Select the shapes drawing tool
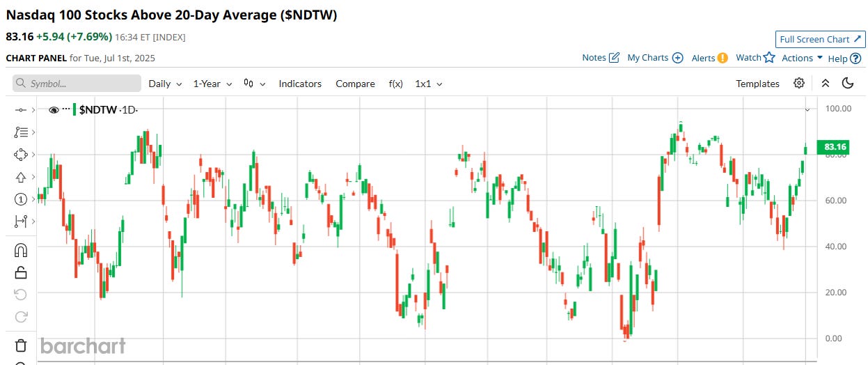 (x=20, y=155)
